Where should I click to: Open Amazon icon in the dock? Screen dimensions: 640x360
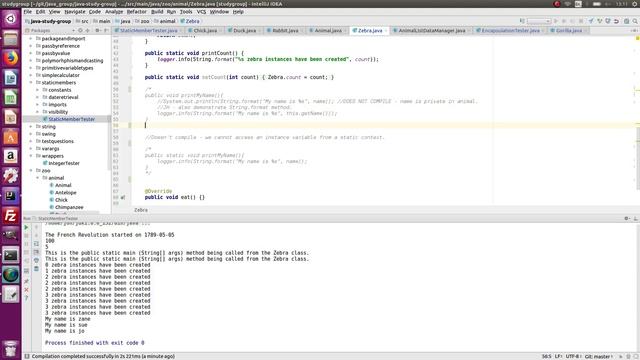click(11, 156)
